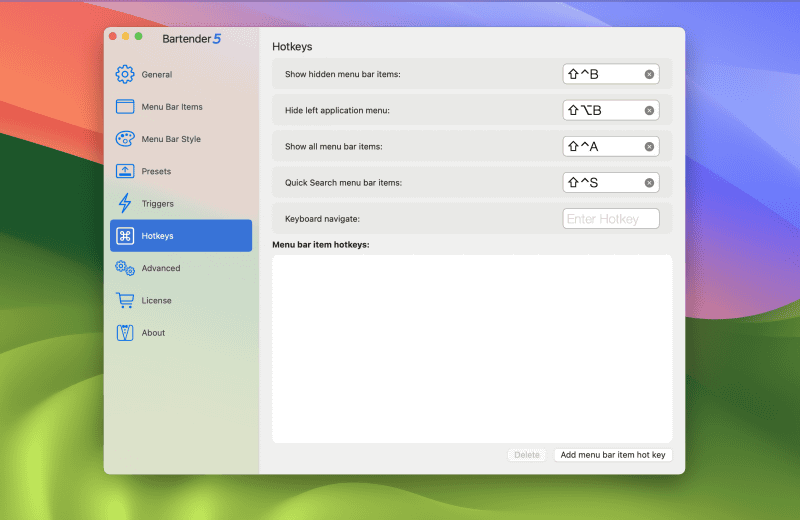
Task: Edit the Hide left application menu hotkey field
Action: click(611, 110)
